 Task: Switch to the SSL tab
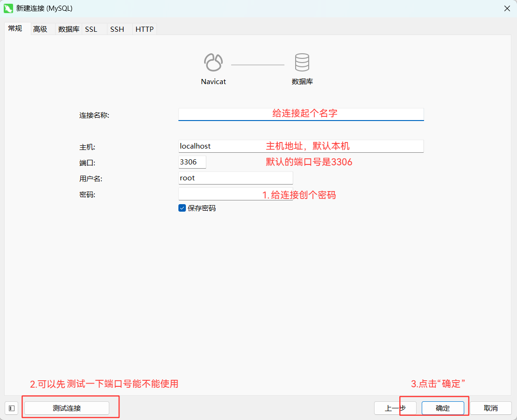[91, 29]
